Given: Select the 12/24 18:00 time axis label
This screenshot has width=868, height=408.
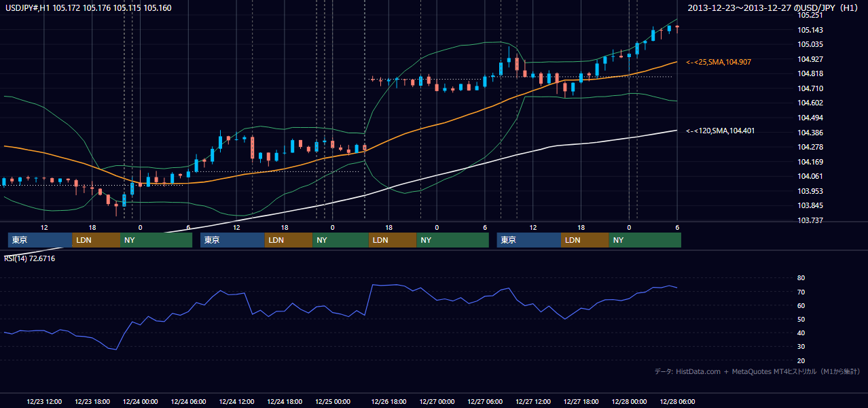Looking at the screenshot, I should [x=285, y=402].
